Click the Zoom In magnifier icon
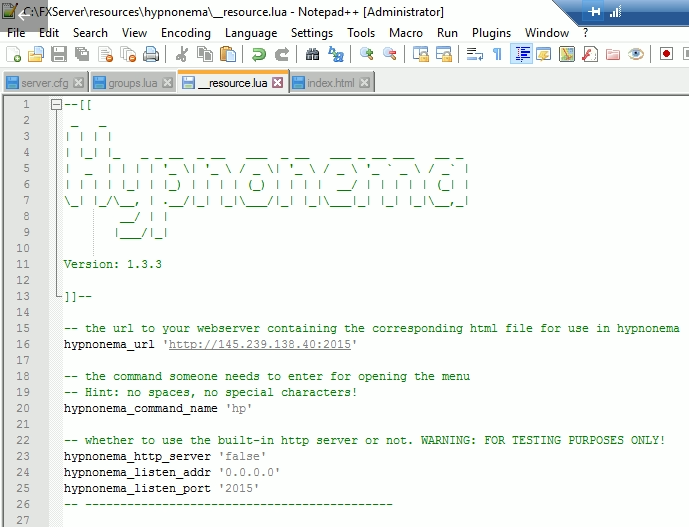 pos(366,55)
